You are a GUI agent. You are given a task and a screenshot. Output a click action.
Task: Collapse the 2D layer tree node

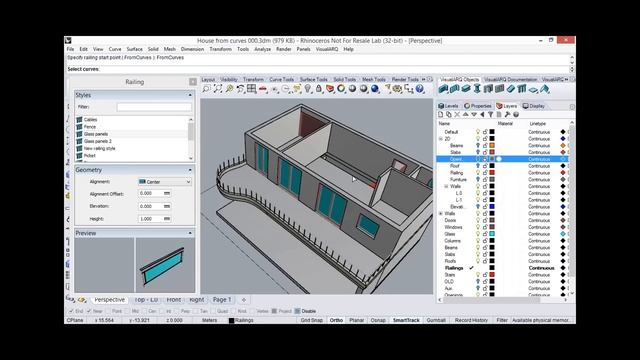441,139
